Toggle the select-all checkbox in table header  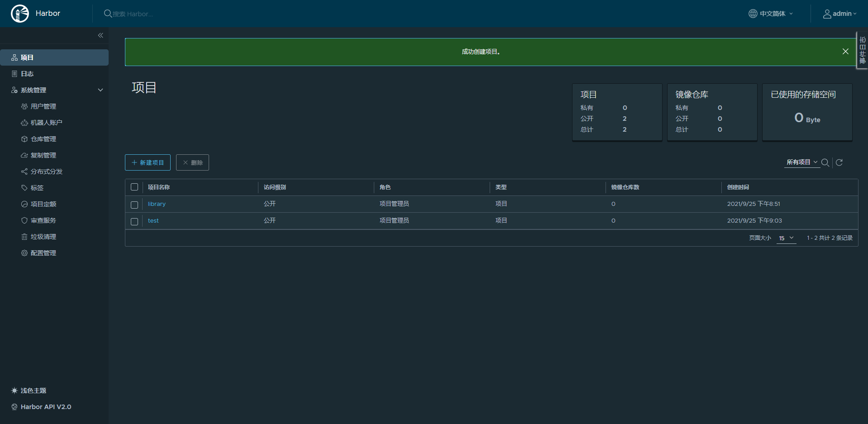(x=134, y=187)
